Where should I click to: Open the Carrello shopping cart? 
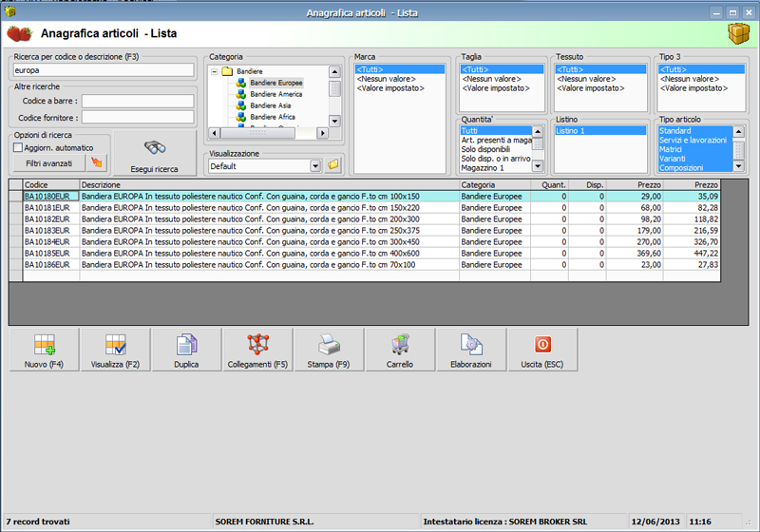click(400, 350)
